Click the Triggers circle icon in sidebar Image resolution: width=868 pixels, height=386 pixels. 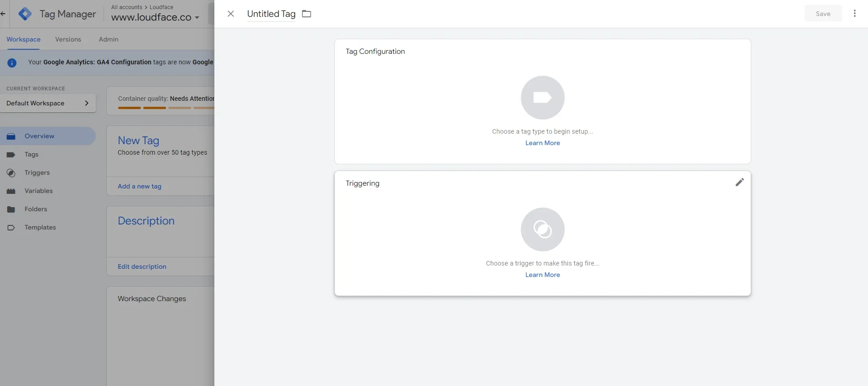click(x=11, y=173)
